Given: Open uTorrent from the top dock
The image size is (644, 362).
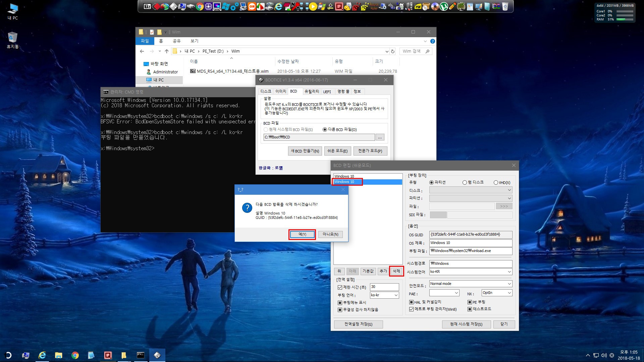Looking at the screenshot, I should pos(444,6).
